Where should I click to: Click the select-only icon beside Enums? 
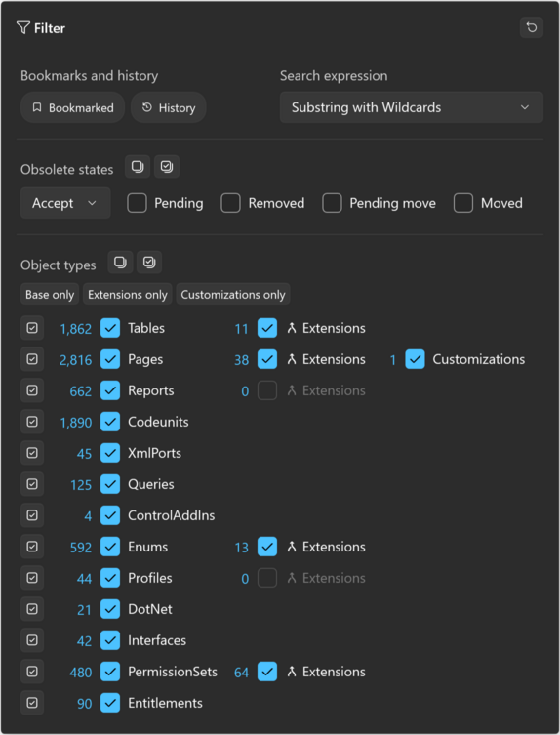[32, 547]
